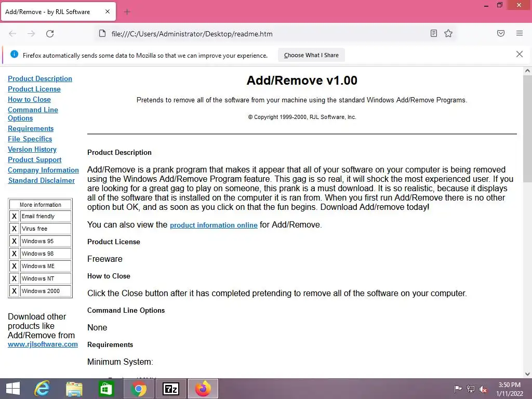
Task: Click the vertical scrollbar thumb
Action: point(527,129)
